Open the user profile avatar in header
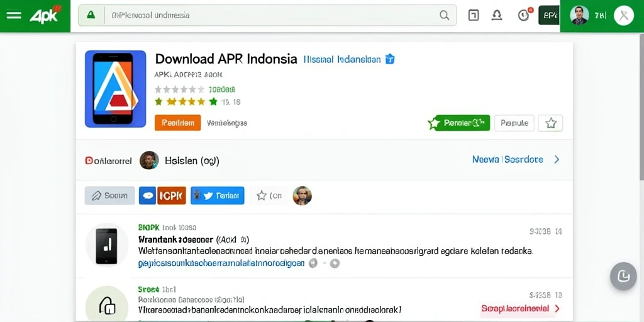The width and height of the screenshot is (644, 322). (x=579, y=16)
